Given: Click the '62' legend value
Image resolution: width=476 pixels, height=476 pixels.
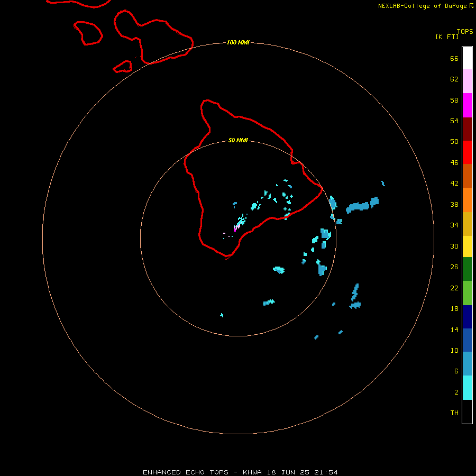Looking at the screenshot, I should coord(454,79).
